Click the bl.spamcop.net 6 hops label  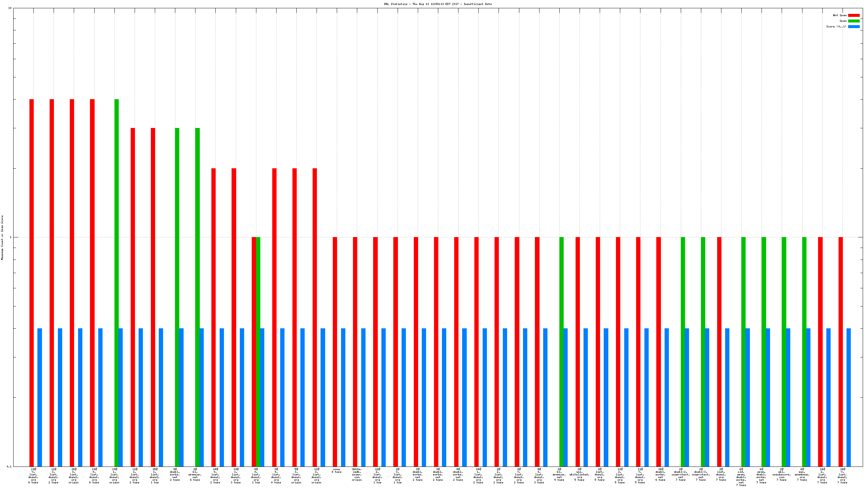[x=195, y=474]
